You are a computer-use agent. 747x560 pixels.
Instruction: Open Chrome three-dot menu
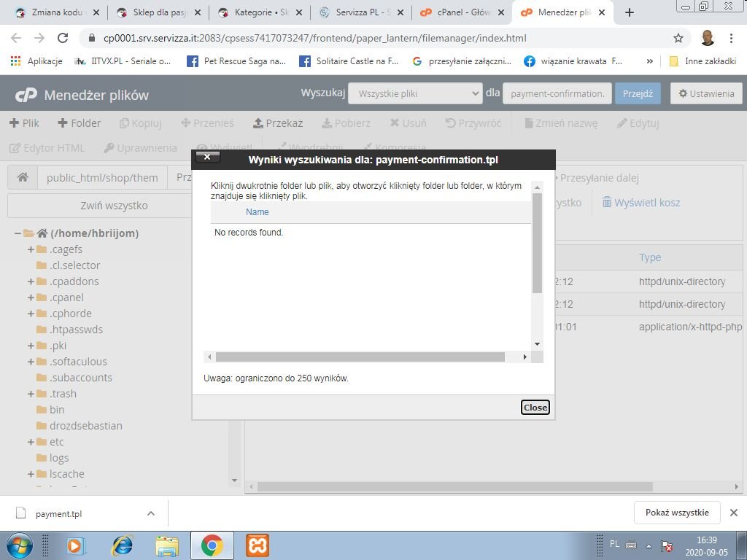[x=731, y=38]
